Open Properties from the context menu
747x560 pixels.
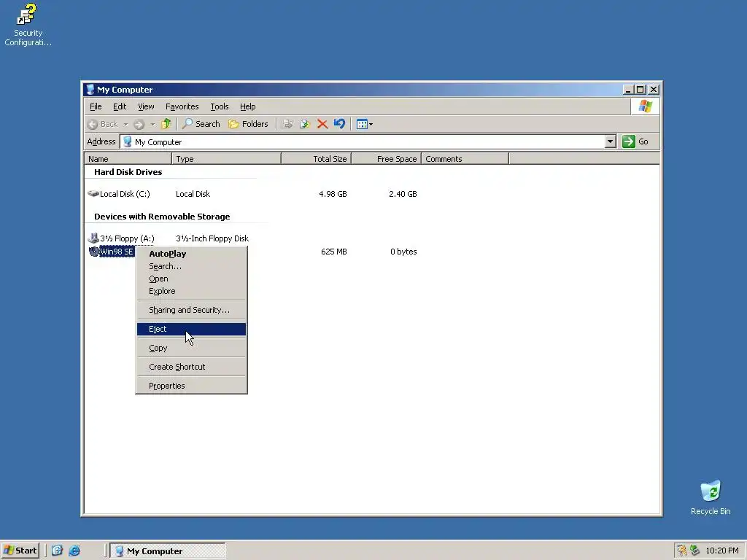pyautogui.click(x=192, y=386)
